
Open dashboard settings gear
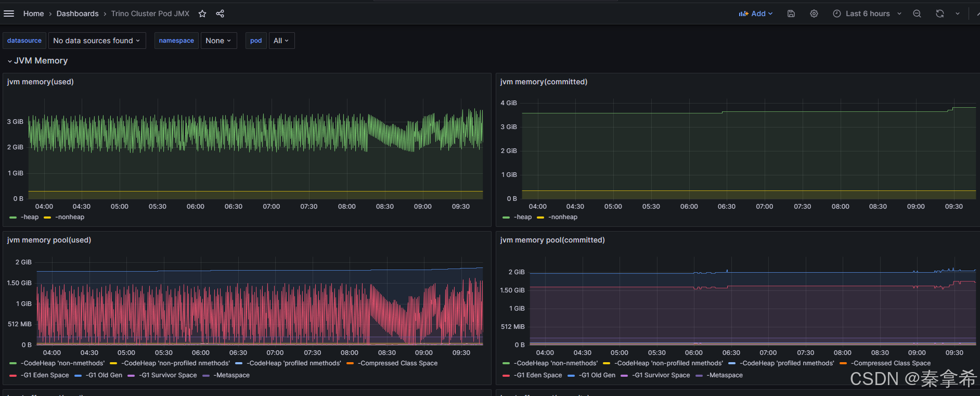[x=814, y=14]
